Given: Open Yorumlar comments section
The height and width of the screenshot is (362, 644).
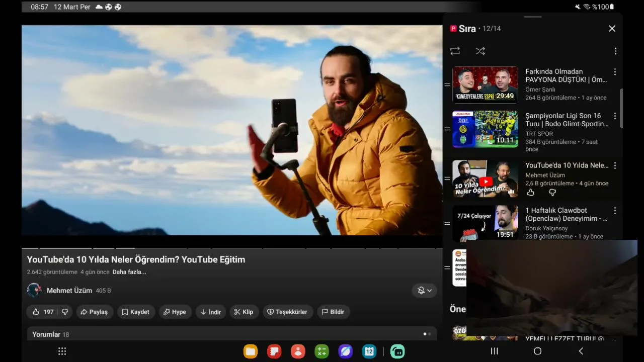Looking at the screenshot, I should click(x=231, y=334).
